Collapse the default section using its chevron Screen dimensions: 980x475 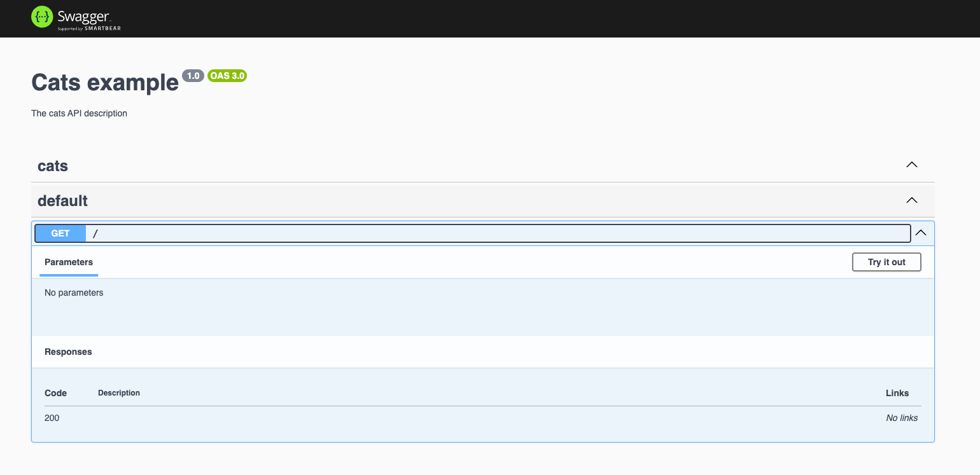pyautogui.click(x=912, y=200)
